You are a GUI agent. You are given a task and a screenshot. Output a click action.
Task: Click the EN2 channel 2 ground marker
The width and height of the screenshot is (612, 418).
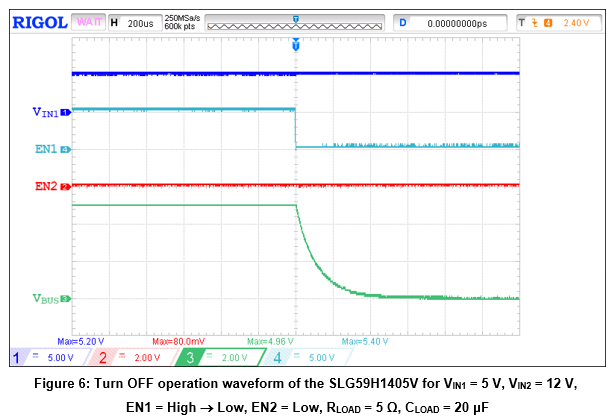pyautogui.click(x=65, y=187)
